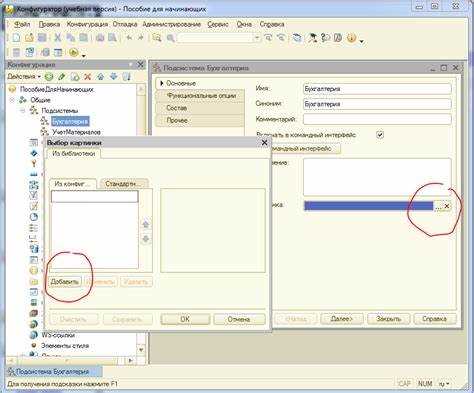The image size is (474, 393).
Task: Click the Print preview icon
Action: click(113, 38)
